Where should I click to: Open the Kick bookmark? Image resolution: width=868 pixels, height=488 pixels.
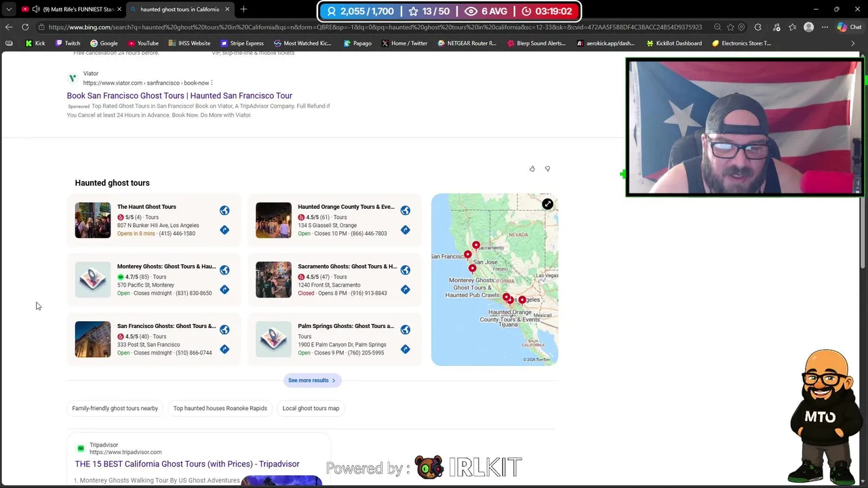pyautogui.click(x=35, y=43)
